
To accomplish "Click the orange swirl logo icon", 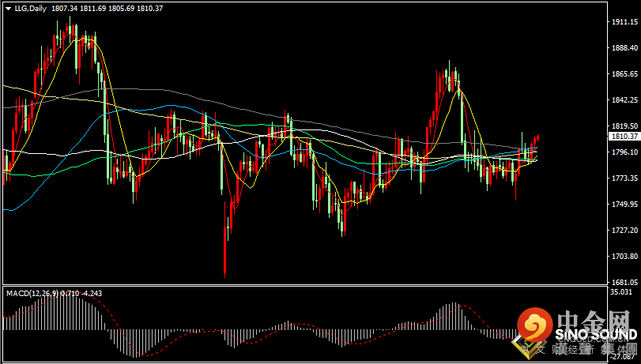I will tap(535, 325).
